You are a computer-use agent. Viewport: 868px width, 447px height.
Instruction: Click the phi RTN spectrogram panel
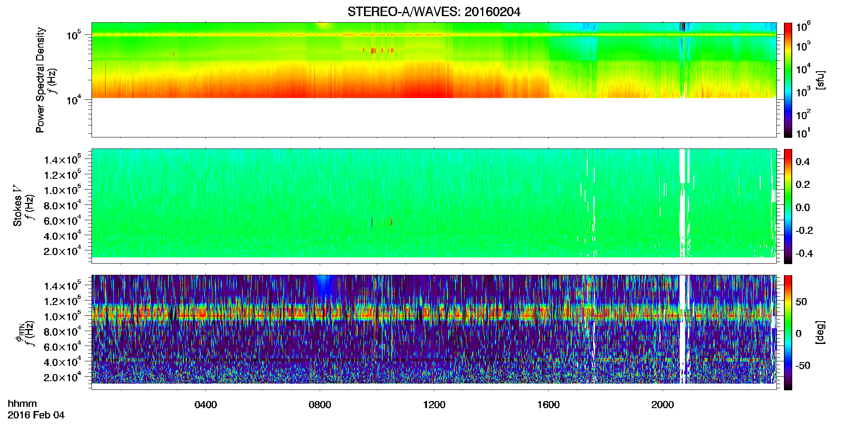(434, 332)
